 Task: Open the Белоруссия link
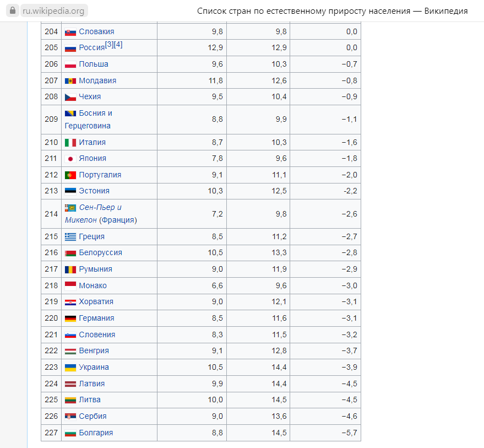click(101, 252)
